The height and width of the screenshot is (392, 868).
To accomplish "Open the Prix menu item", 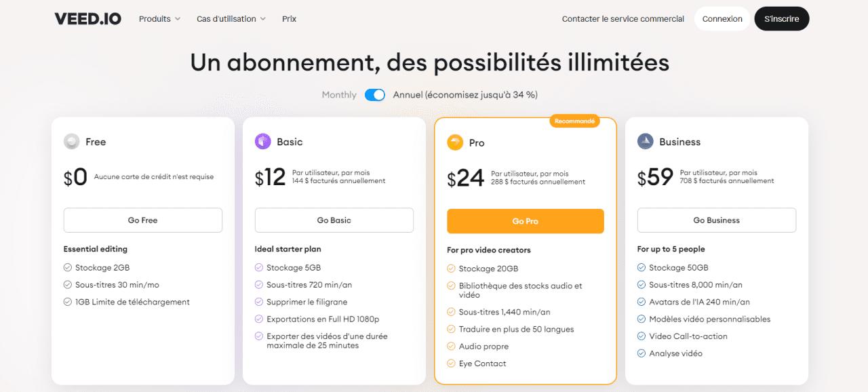I will [x=289, y=19].
